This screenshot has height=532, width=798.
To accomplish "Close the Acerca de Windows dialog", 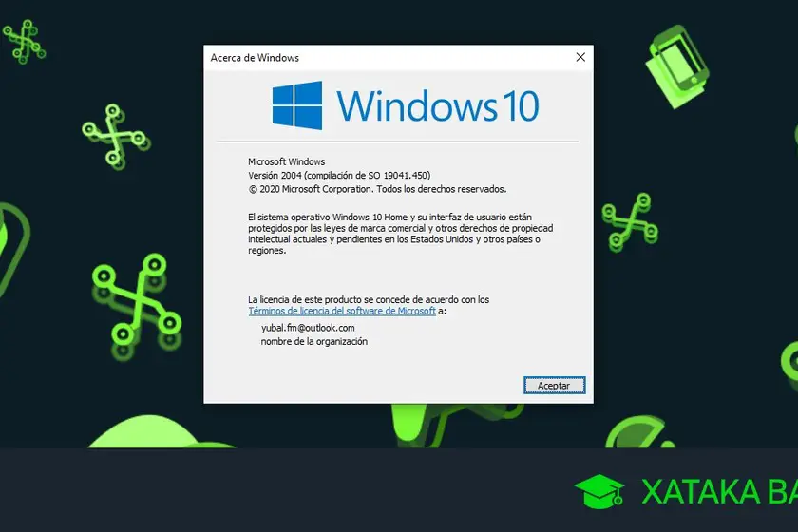I will tap(580, 58).
